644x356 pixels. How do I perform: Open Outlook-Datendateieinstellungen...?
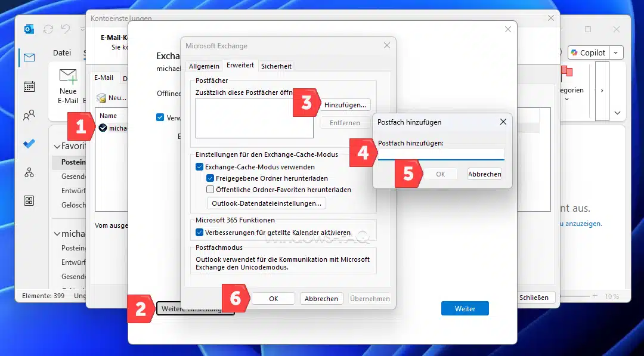pos(266,203)
